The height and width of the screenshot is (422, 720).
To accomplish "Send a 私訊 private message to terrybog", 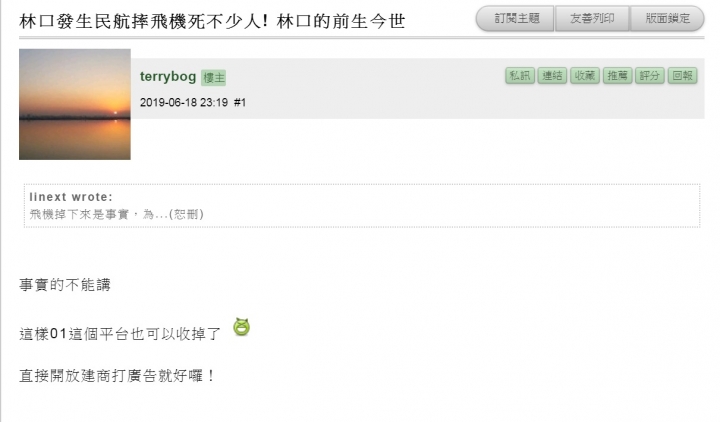I will click(520, 75).
